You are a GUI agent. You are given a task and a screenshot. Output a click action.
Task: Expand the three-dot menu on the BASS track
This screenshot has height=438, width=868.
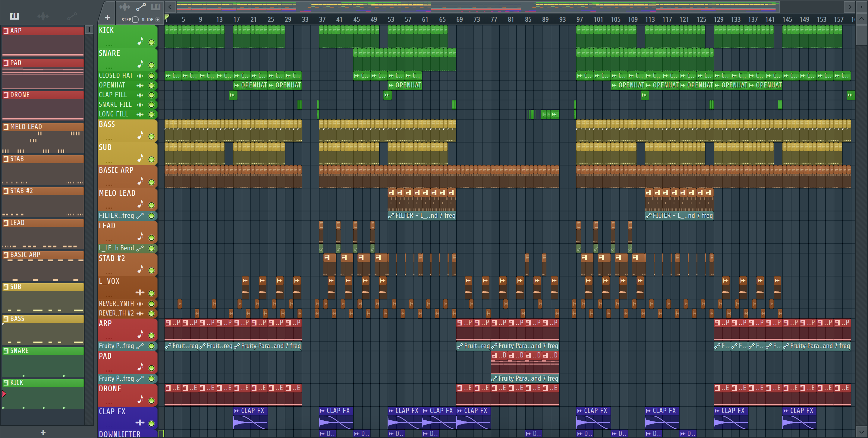(109, 139)
